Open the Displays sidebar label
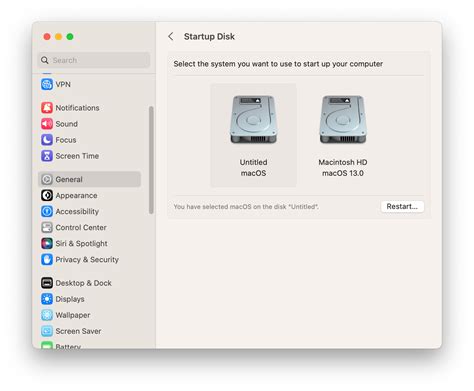Image resolution: width=474 pixels, height=391 pixels. (x=70, y=299)
